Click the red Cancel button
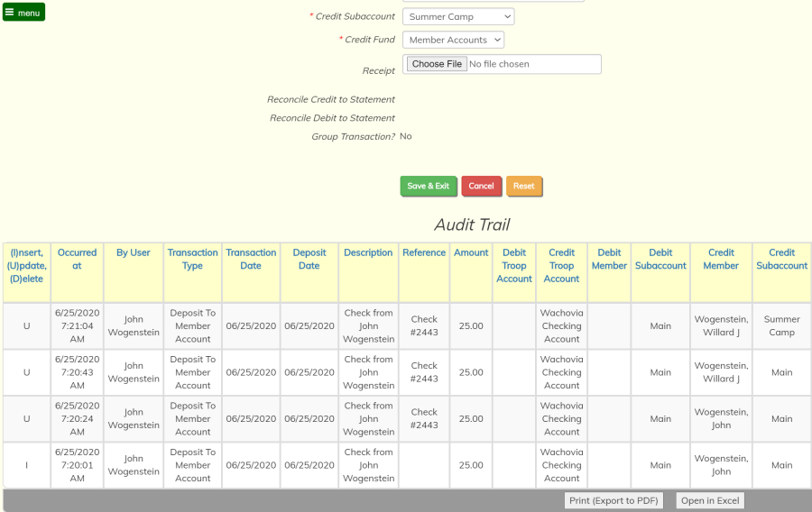The image size is (812, 512). point(481,187)
